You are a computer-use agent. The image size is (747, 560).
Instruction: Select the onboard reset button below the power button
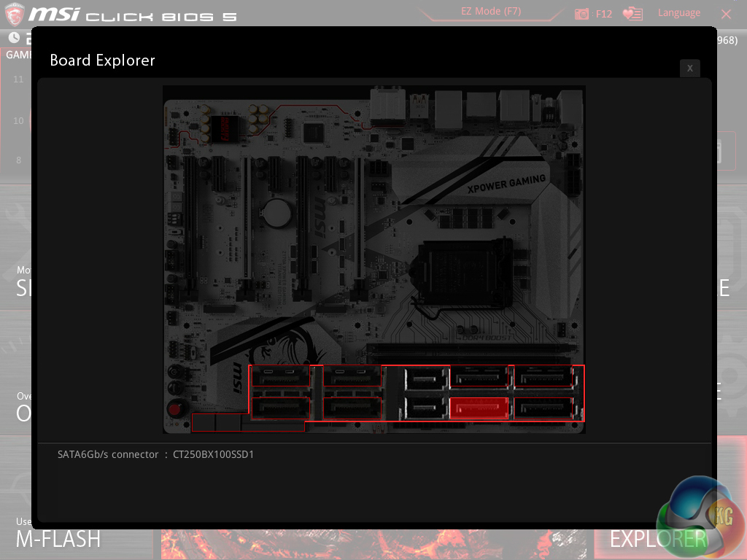[175, 388]
